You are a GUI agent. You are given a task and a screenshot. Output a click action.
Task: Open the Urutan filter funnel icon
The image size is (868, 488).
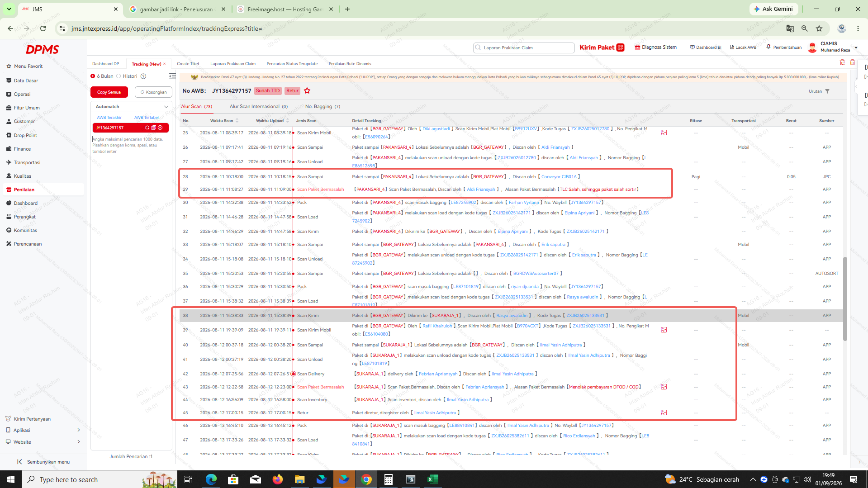click(x=827, y=91)
